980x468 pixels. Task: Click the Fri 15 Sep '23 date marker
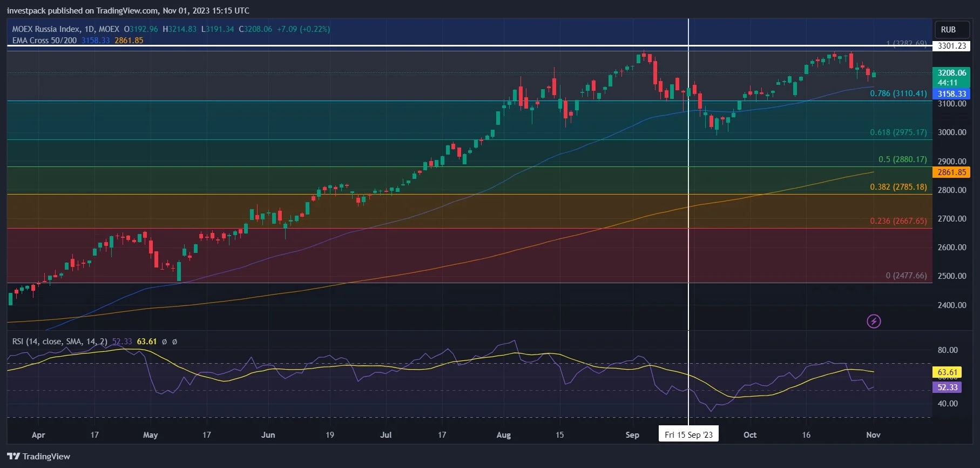pyautogui.click(x=688, y=434)
